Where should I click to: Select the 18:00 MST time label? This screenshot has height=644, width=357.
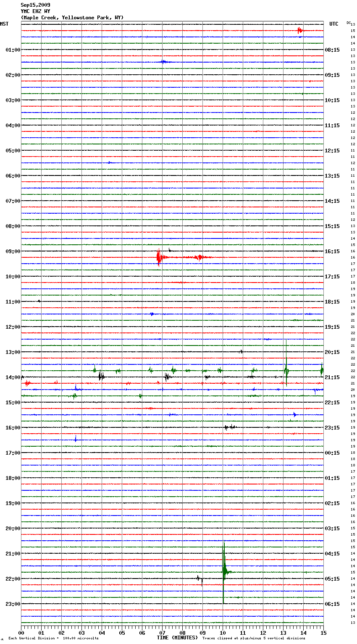click(x=13, y=478)
